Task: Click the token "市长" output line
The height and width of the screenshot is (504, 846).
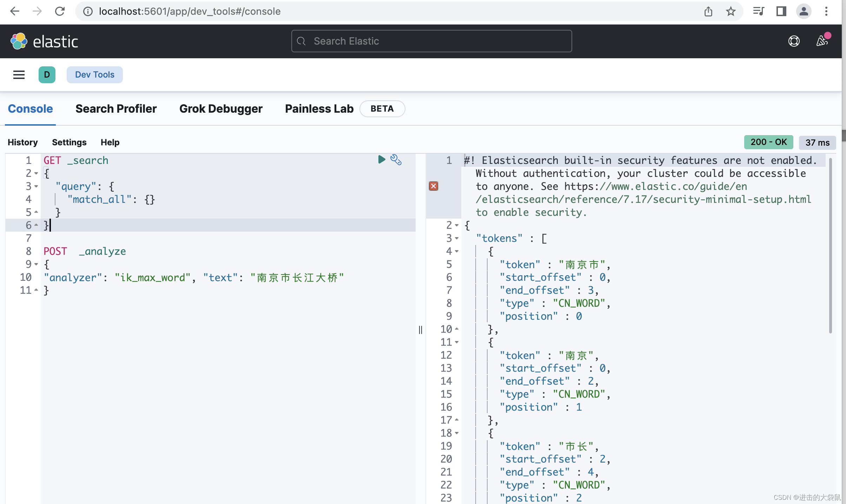Action: tap(549, 446)
